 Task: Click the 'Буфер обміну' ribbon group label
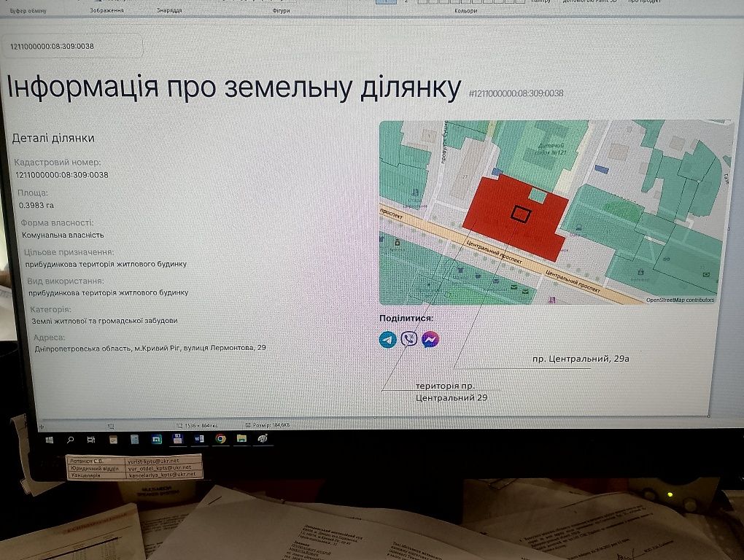point(28,10)
